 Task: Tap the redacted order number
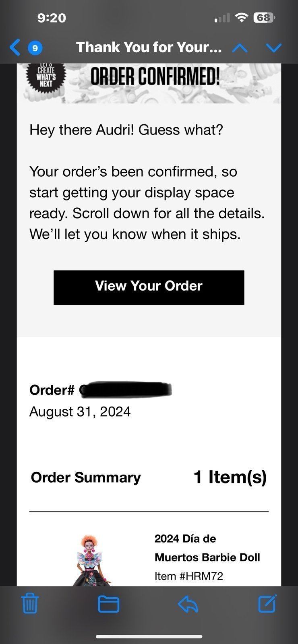[x=125, y=389]
